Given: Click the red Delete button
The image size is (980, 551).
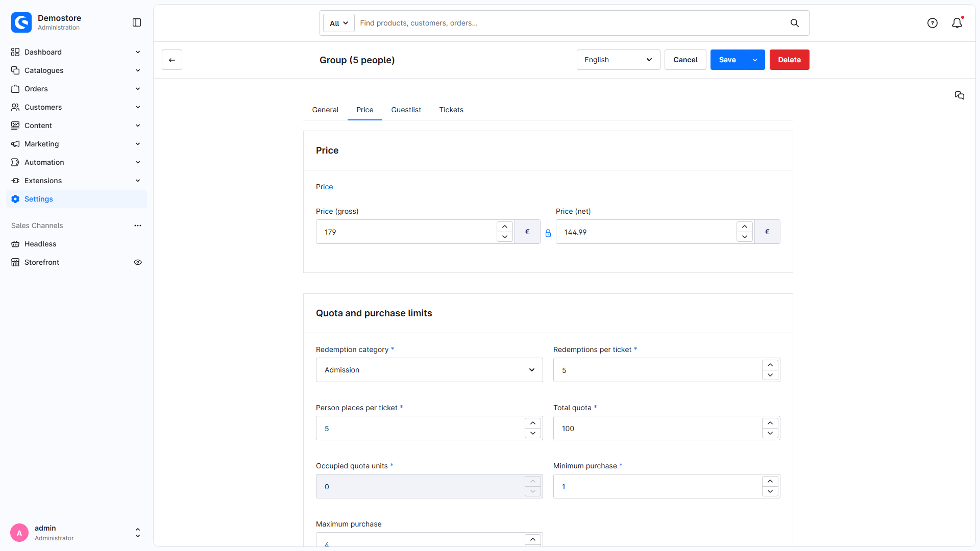Looking at the screenshot, I should tap(790, 60).
